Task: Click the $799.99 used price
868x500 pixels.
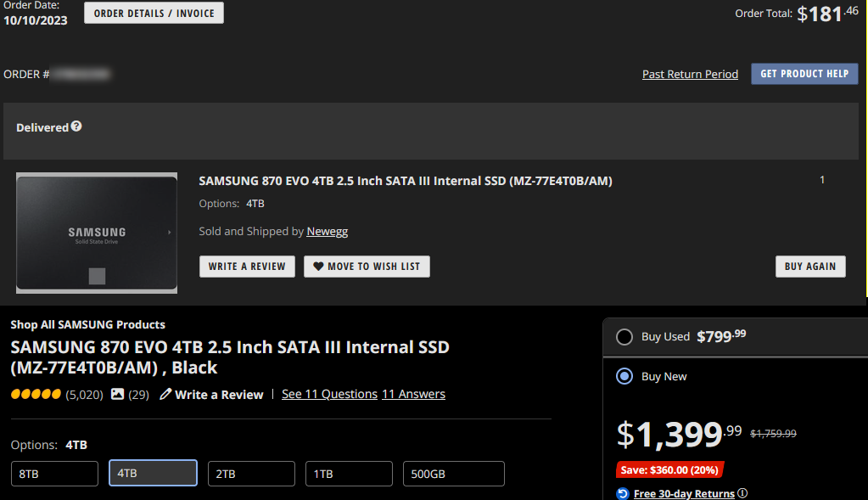Action: [x=721, y=336]
